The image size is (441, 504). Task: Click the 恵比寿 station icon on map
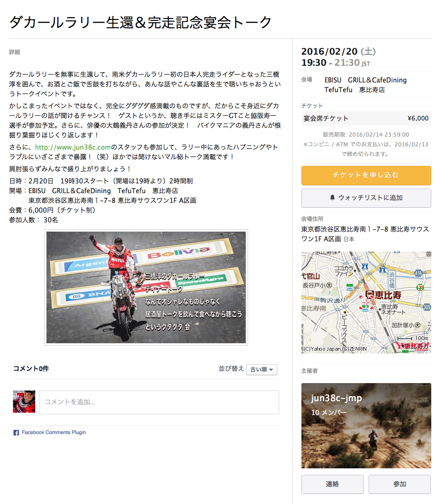click(x=370, y=295)
